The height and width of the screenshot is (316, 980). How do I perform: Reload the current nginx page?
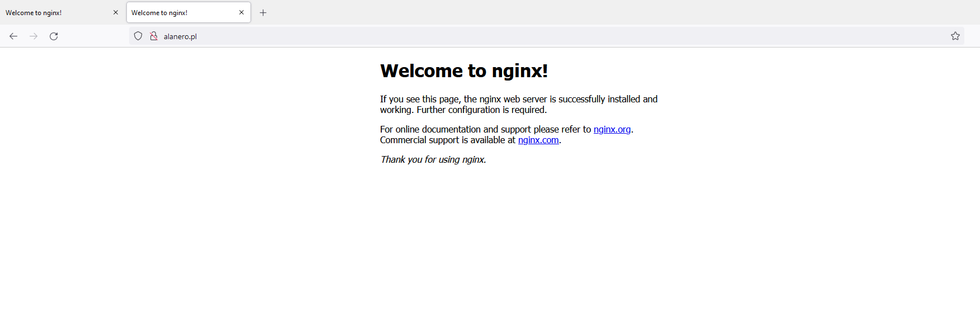54,36
